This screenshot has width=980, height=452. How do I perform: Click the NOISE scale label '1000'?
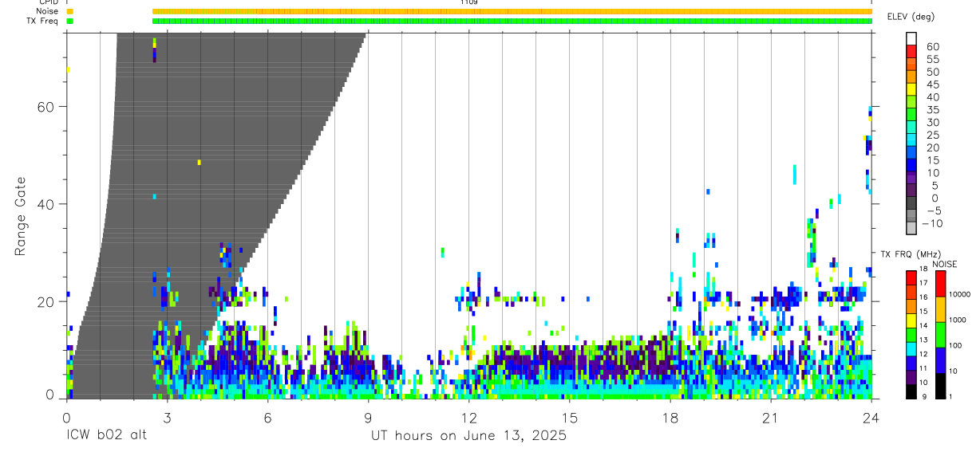coord(958,320)
